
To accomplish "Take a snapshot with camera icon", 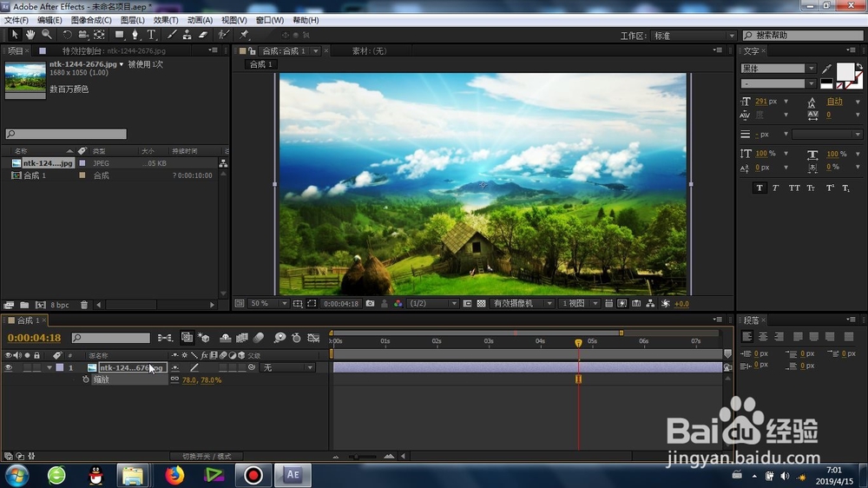I will [371, 304].
